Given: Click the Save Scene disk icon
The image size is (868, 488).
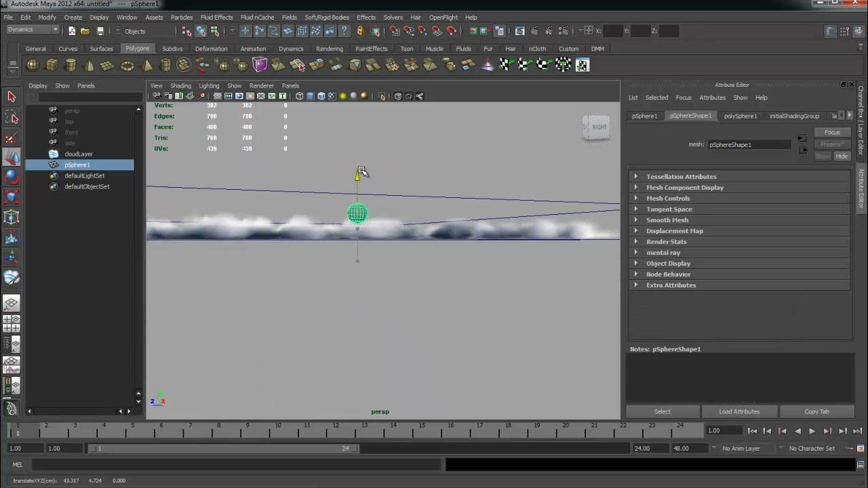Looking at the screenshot, I should pyautogui.click(x=100, y=30).
